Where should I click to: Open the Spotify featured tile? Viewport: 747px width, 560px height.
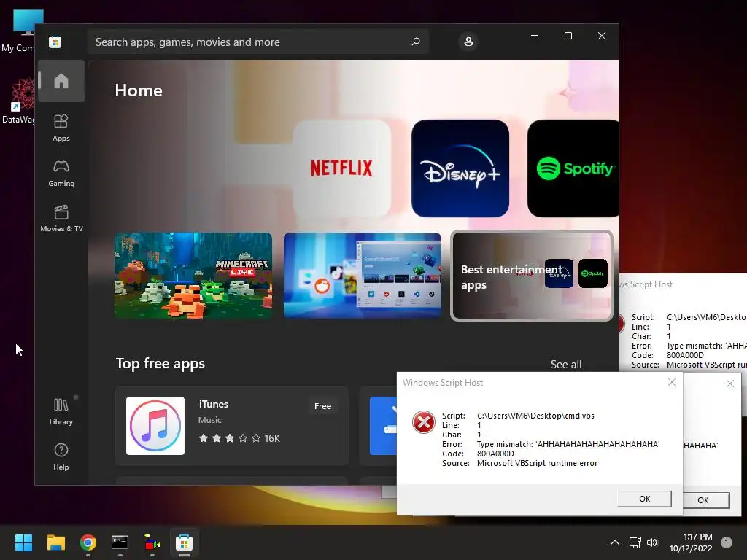573,168
